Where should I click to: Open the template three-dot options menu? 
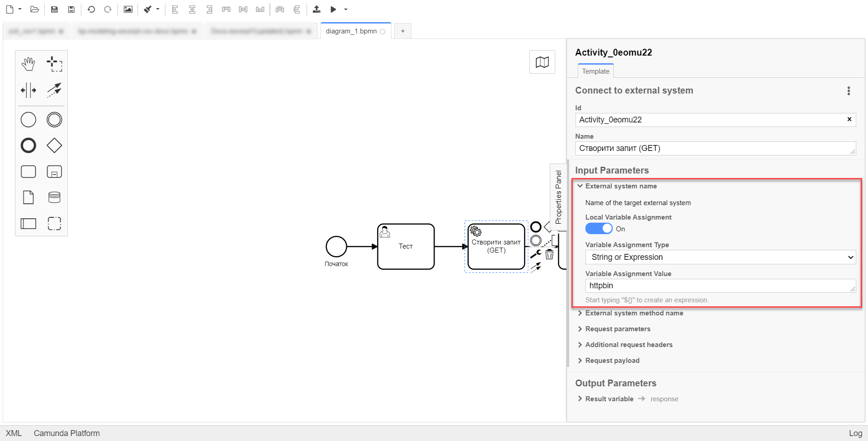click(849, 91)
